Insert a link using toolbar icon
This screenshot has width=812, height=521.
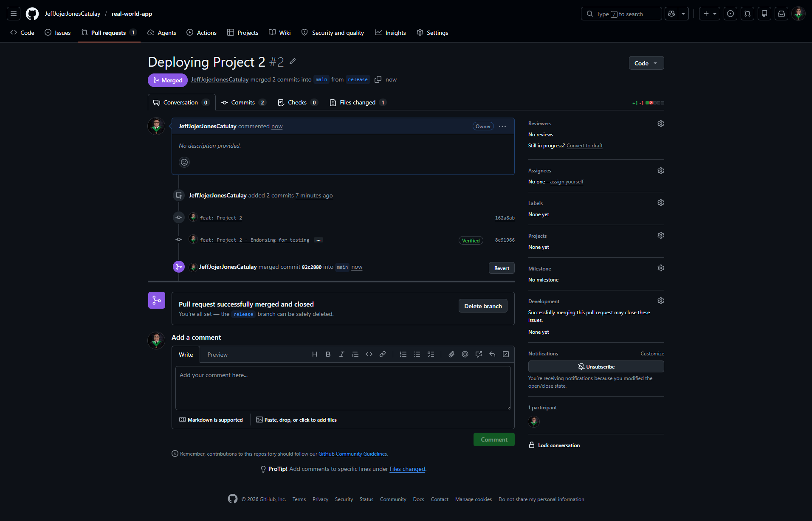tap(383, 354)
